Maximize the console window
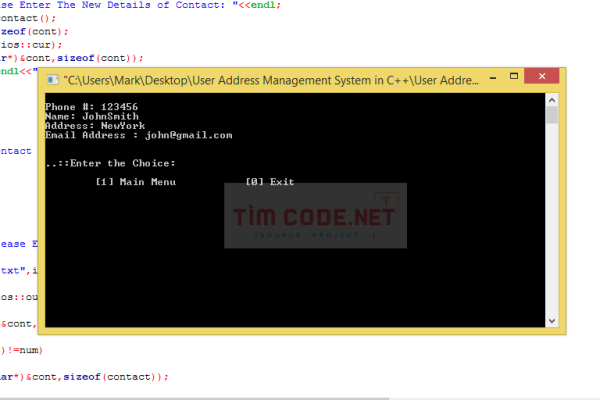Screen dimensions: 600x400 tap(514, 76)
